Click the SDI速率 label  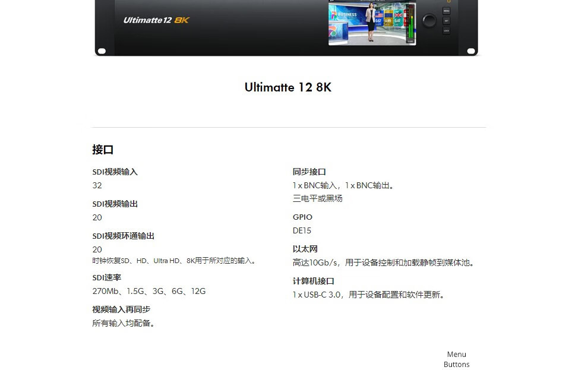pos(107,277)
